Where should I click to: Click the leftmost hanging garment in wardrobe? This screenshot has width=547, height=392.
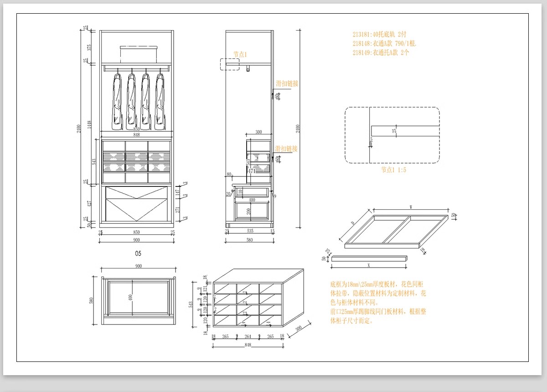[x=117, y=99]
